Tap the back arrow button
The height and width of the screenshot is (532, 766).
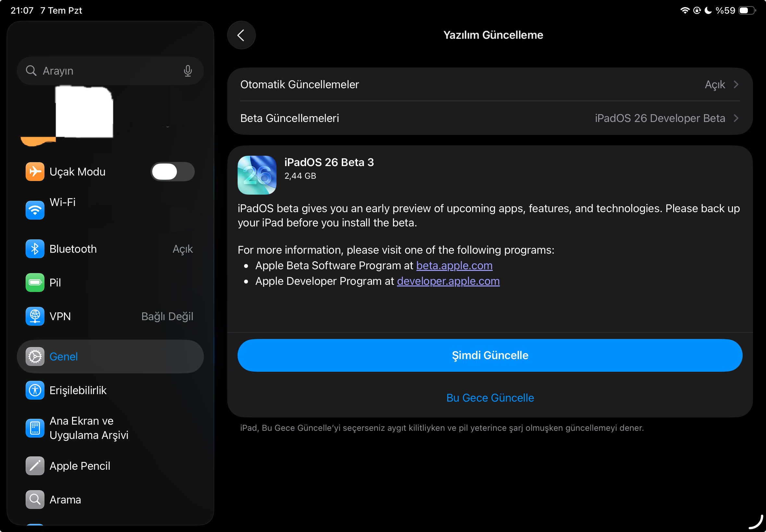[241, 35]
